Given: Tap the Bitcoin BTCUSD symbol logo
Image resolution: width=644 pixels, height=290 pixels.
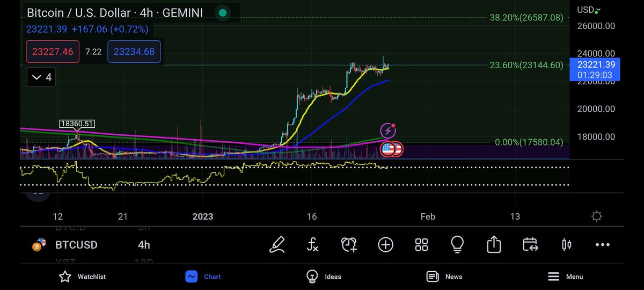Looking at the screenshot, I should click(38, 245).
